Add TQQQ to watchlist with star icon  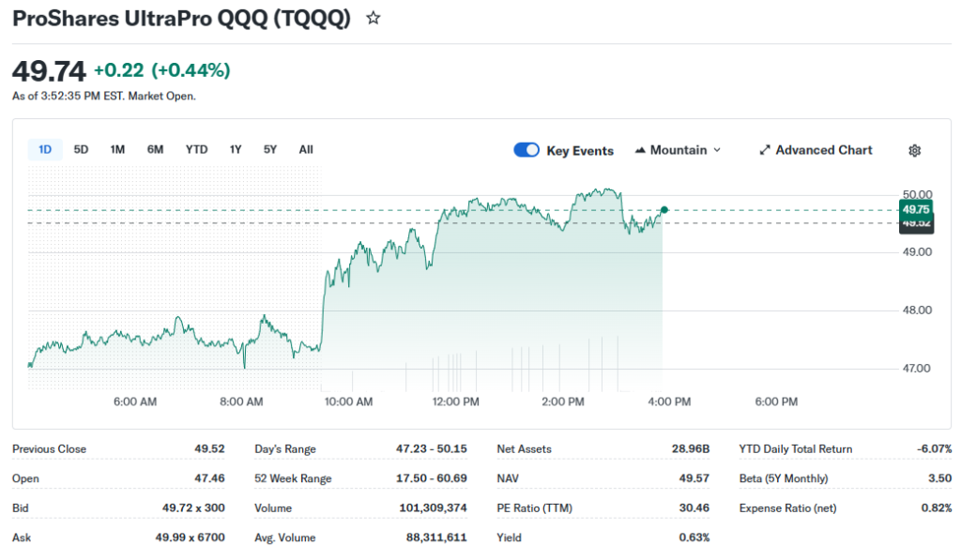coord(374,18)
